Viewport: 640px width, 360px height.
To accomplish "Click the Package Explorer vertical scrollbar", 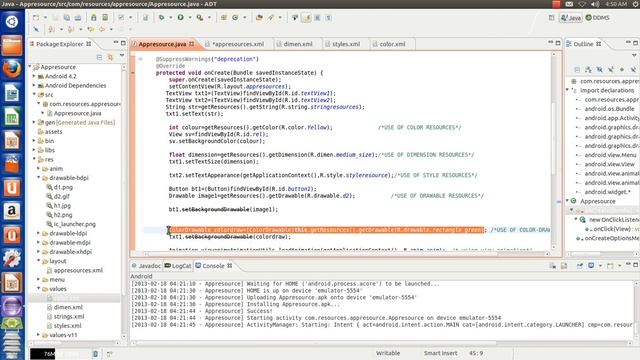I will [124, 202].
